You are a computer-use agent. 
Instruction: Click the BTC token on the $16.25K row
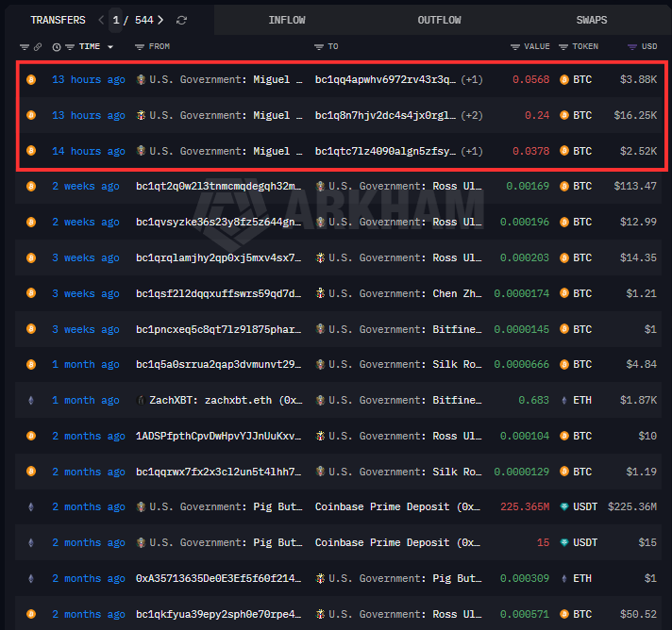coord(576,115)
